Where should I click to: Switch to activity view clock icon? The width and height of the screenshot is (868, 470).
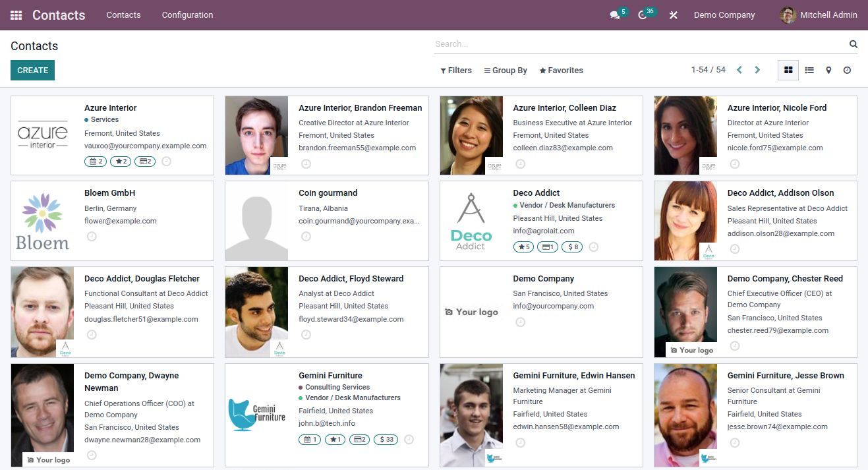point(847,71)
